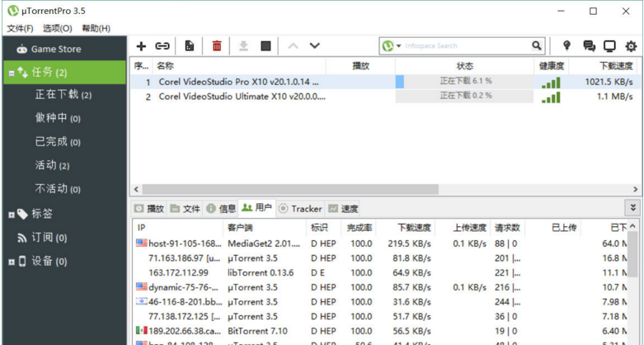Switch to the 信息 tab
This screenshot has height=345, width=644.
pyautogui.click(x=221, y=209)
